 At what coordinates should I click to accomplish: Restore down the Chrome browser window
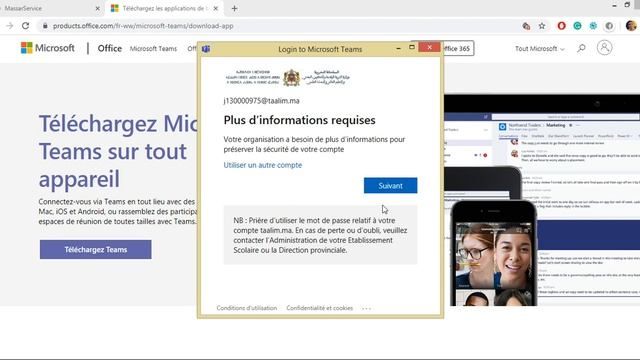coord(627,5)
